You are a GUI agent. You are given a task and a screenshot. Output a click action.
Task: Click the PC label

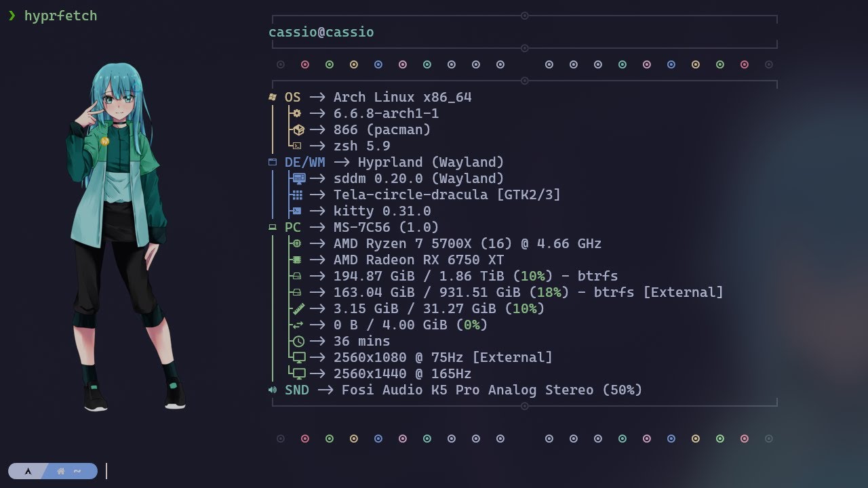292,227
